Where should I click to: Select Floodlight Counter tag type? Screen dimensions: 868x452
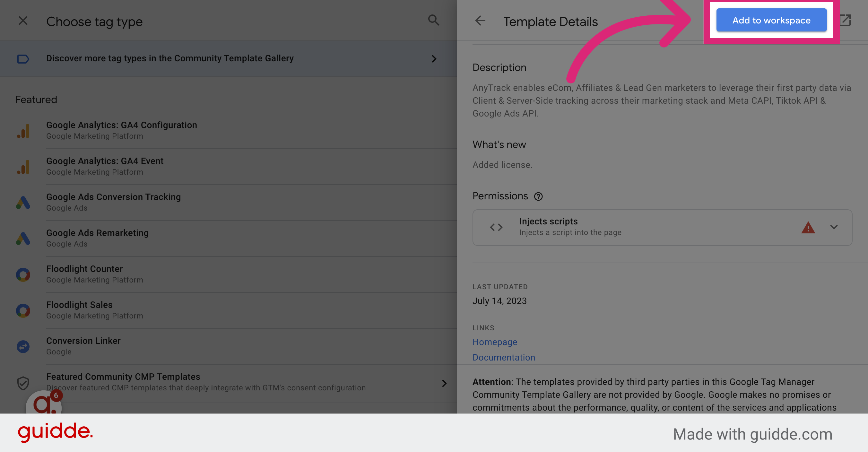click(x=229, y=274)
